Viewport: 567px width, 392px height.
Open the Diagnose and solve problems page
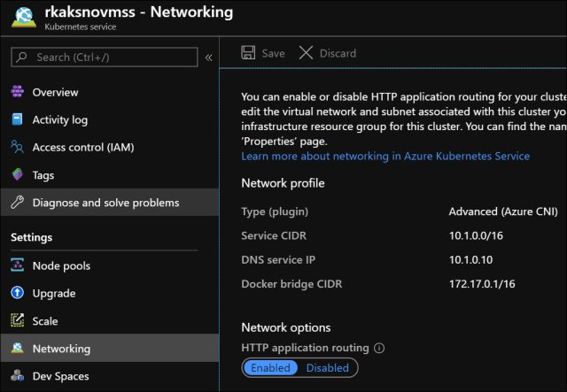pos(105,203)
